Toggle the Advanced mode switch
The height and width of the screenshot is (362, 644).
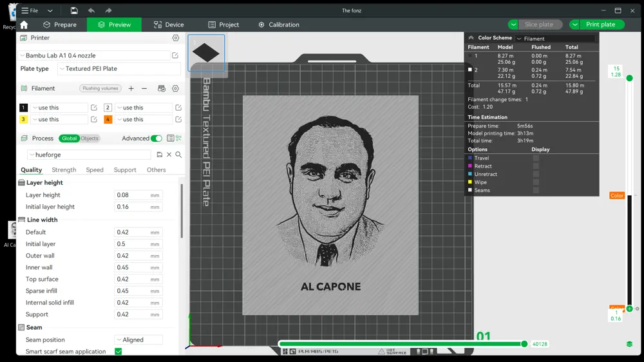(156, 138)
